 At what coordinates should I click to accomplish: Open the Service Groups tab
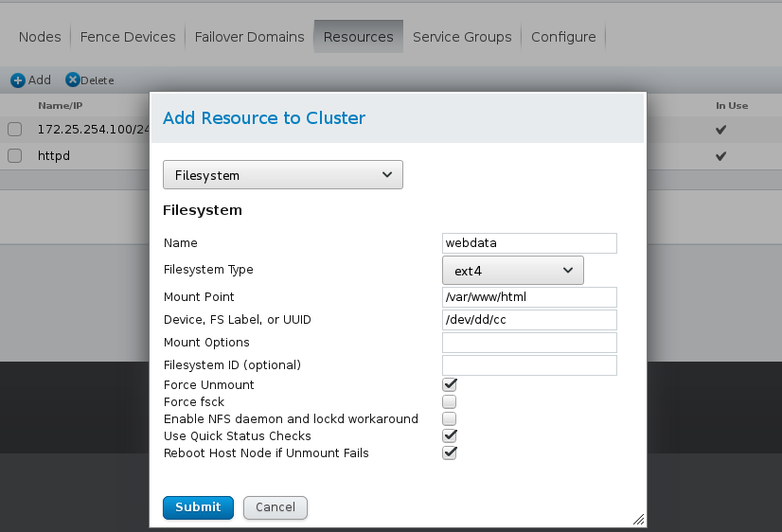(x=462, y=37)
